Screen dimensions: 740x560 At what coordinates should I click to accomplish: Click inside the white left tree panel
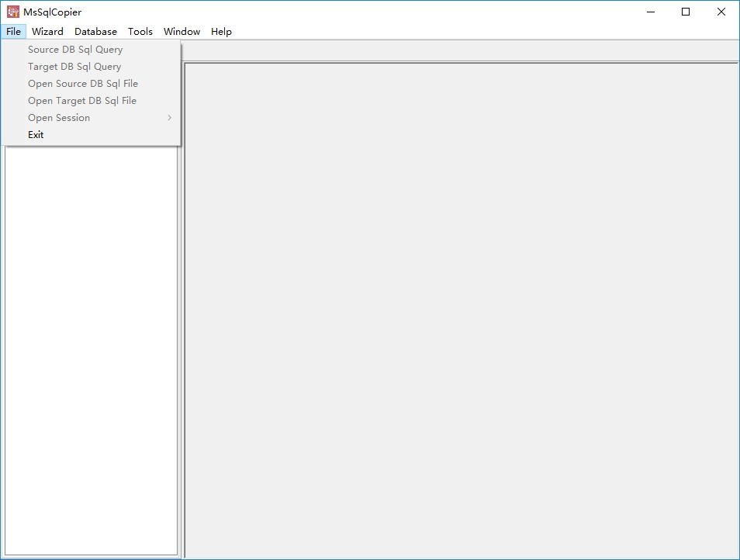[x=91, y=349]
